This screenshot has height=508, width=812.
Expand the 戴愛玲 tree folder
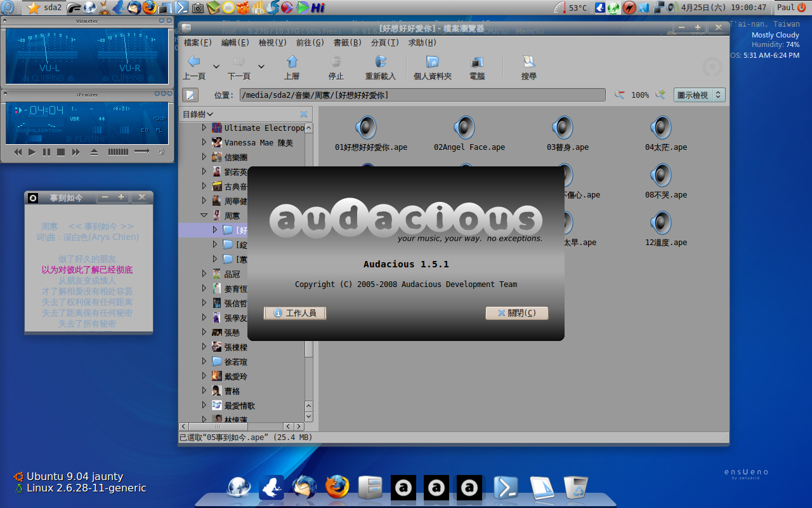click(x=204, y=376)
